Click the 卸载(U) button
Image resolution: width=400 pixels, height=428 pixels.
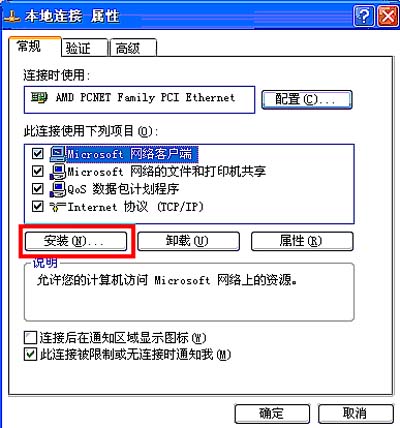[188, 241]
